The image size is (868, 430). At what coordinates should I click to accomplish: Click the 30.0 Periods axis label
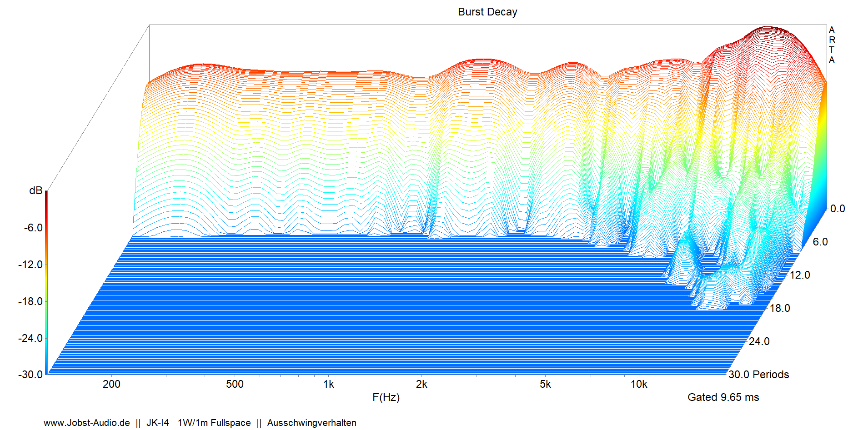tap(758, 375)
